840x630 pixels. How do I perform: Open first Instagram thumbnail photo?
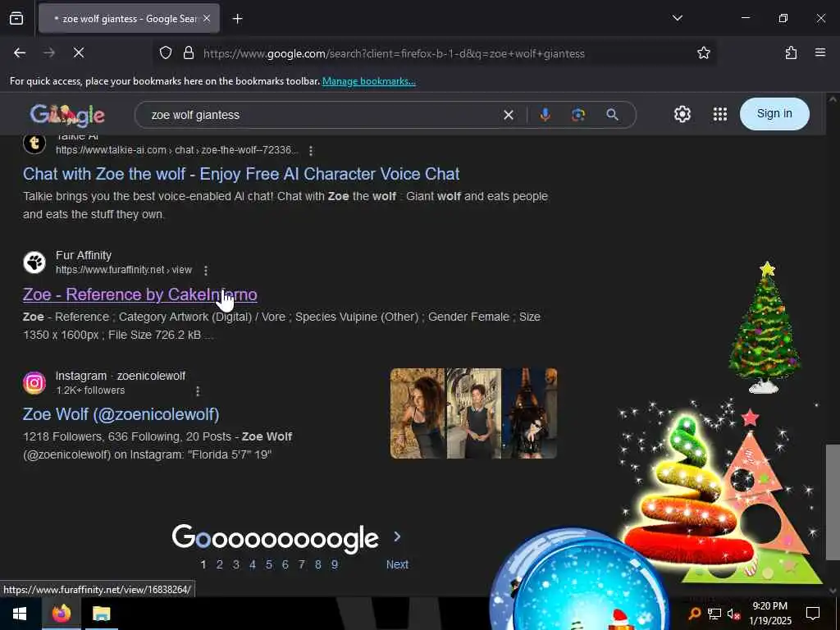coord(418,413)
